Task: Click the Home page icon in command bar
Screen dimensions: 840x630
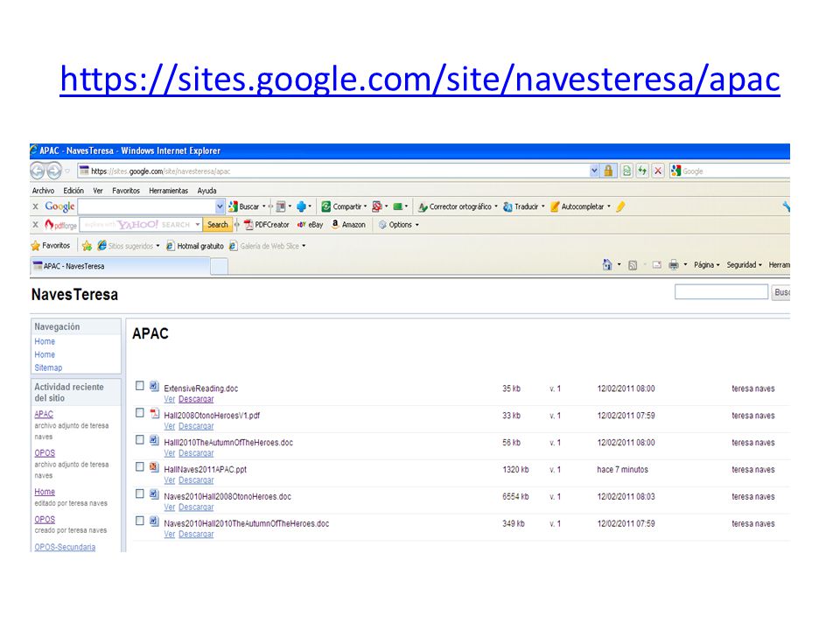Action: pos(607,264)
